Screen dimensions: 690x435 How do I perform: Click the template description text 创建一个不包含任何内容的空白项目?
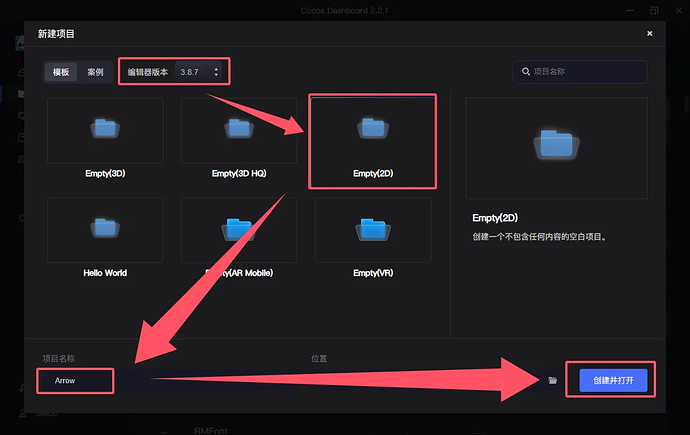539,237
